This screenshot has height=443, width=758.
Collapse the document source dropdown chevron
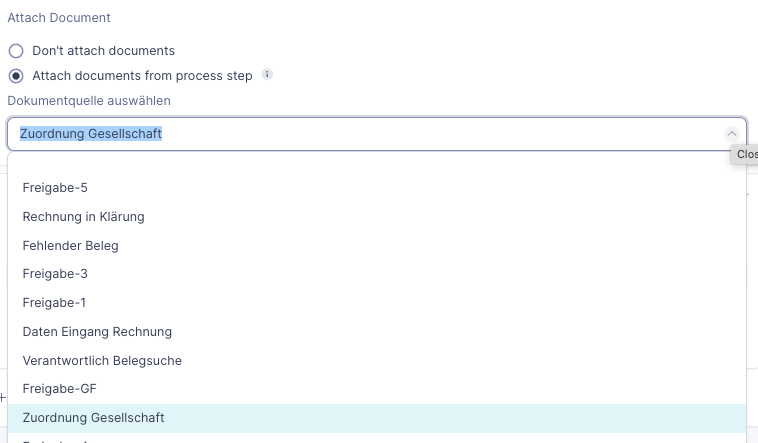[x=731, y=134]
